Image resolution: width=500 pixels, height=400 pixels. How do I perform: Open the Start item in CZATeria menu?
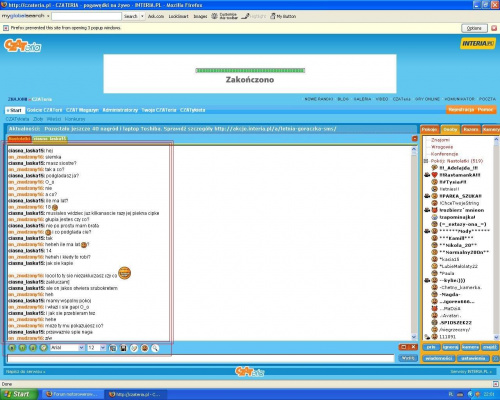(14, 110)
